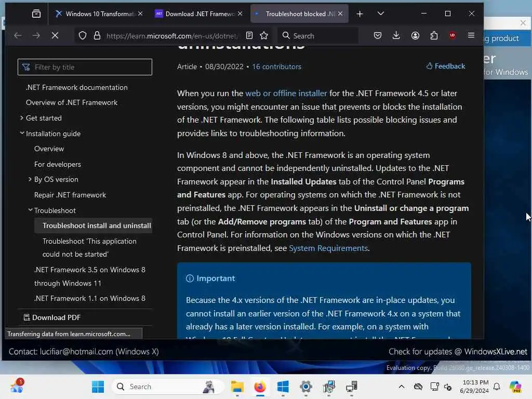The height and width of the screenshot is (399, 532).
Task: Open the Windows Start menu
Action: 98,387
